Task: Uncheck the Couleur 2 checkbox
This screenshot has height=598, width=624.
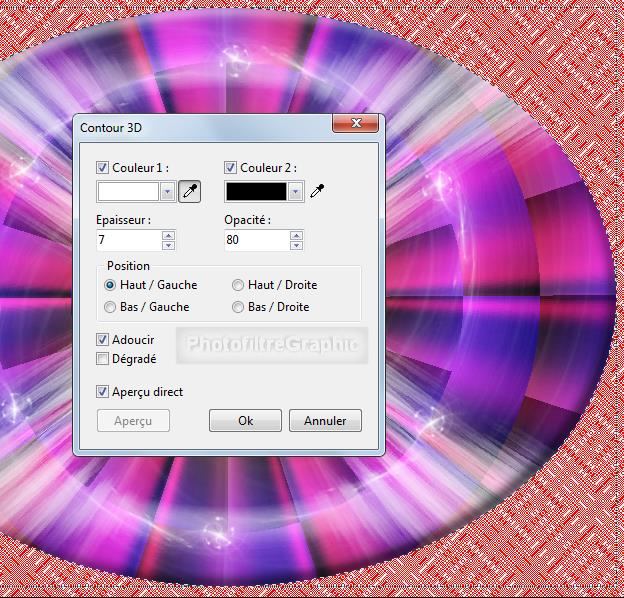Action: (231, 168)
